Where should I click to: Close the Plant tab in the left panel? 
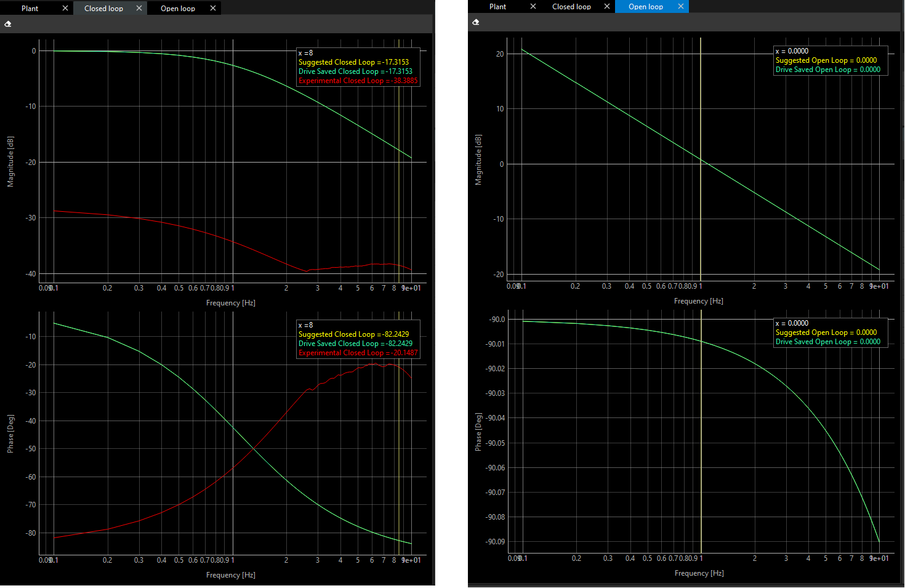pyautogui.click(x=65, y=8)
